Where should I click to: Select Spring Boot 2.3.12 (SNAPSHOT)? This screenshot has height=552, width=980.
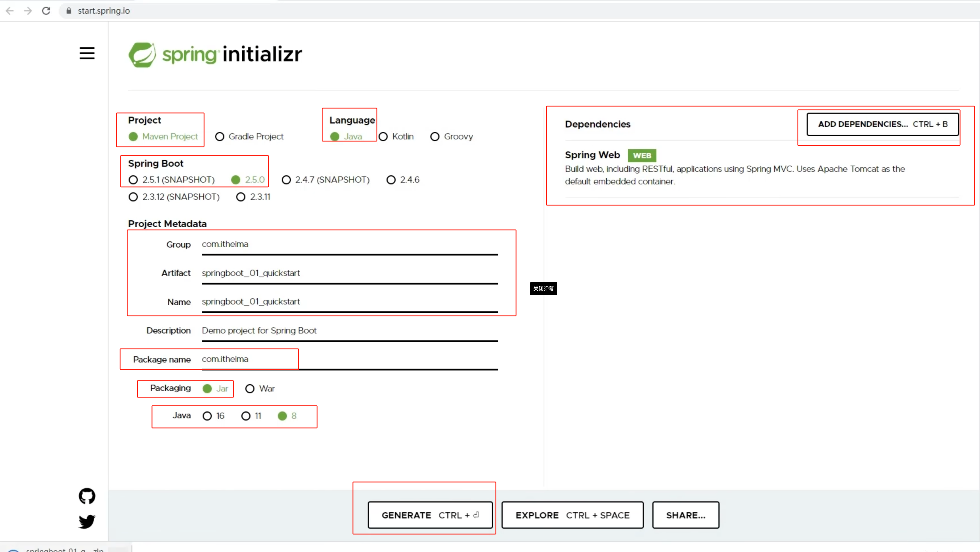click(x=174, y=197)
